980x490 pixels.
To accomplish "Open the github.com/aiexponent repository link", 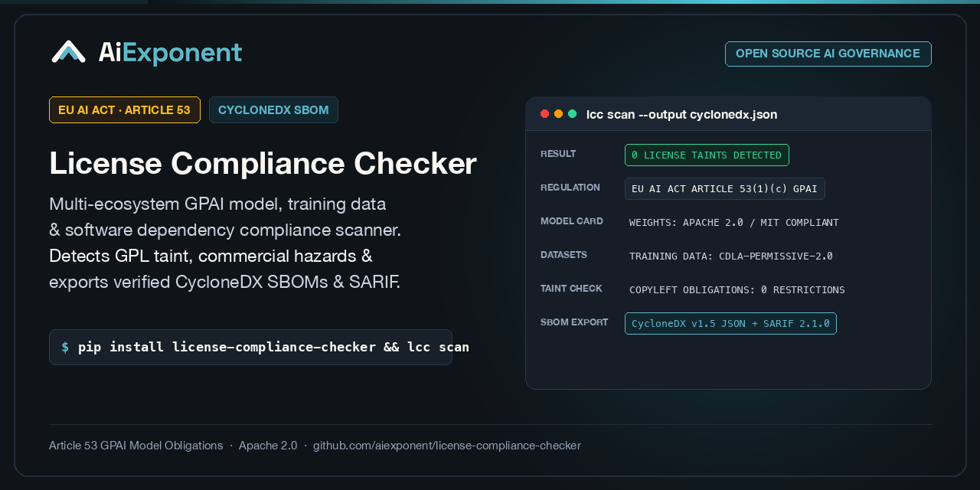I will click(x=447, y=446).
